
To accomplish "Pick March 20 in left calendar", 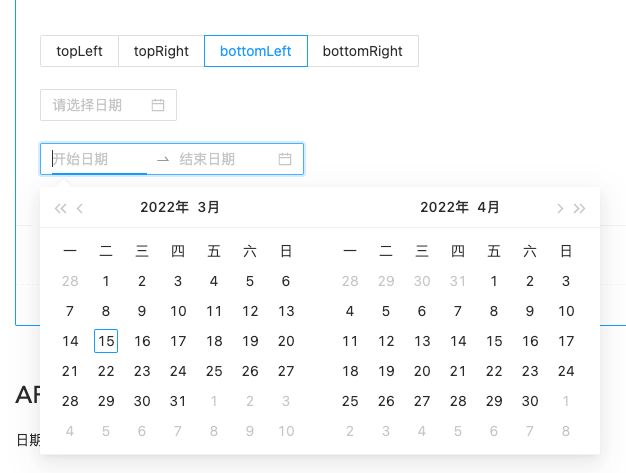I will point(286,341).
